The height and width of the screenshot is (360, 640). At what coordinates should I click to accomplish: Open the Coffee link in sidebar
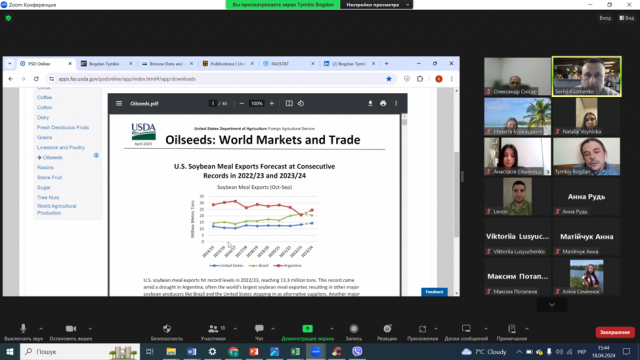click(44, 98)
